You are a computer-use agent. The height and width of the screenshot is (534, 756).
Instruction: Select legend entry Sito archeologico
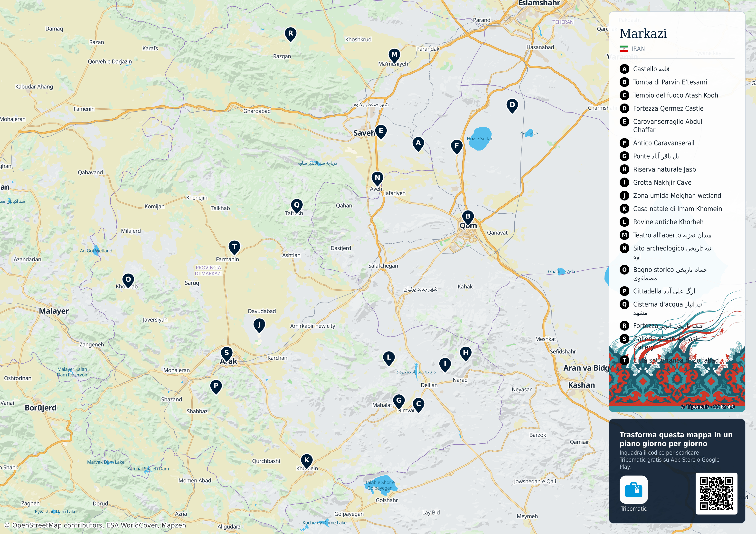click(x=672, y=252)
